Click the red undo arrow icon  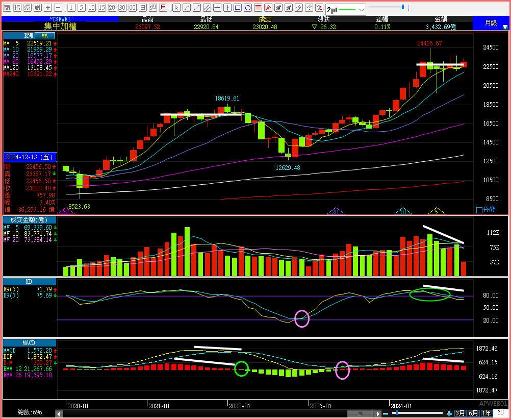tap(319, 8)
